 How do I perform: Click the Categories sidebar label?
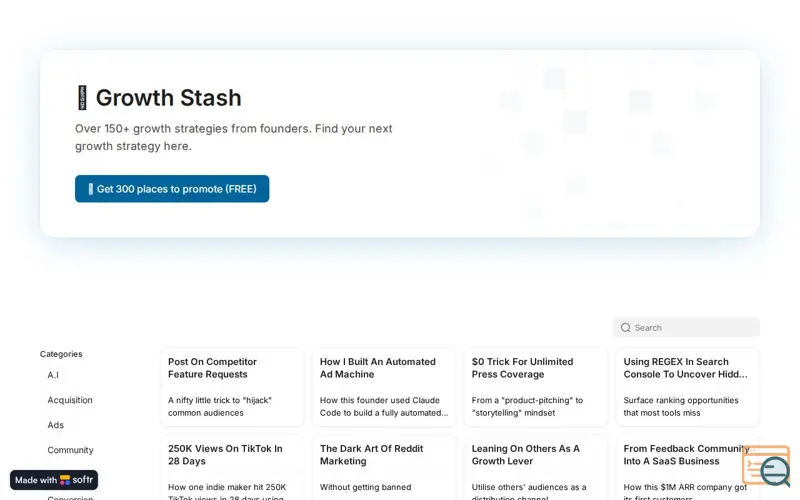click(x=61, y=354)
